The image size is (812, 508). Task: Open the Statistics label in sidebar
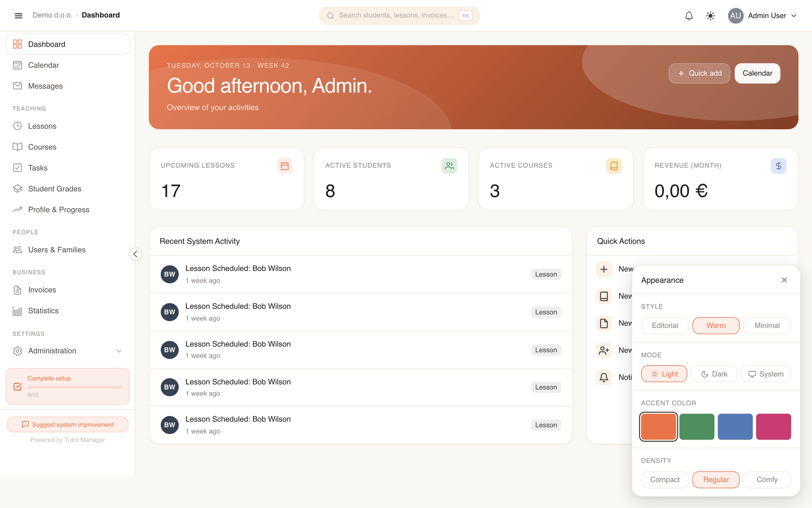(x=43, y=311)
